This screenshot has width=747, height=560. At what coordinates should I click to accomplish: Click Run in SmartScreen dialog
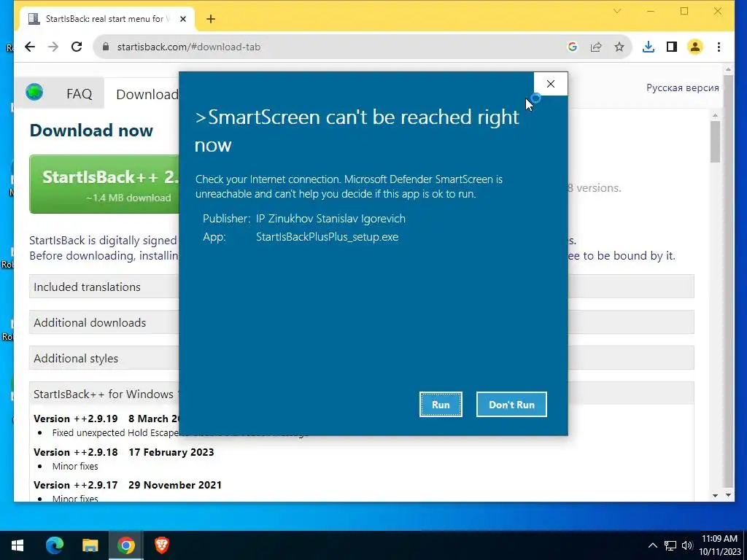tap(441, 404)
